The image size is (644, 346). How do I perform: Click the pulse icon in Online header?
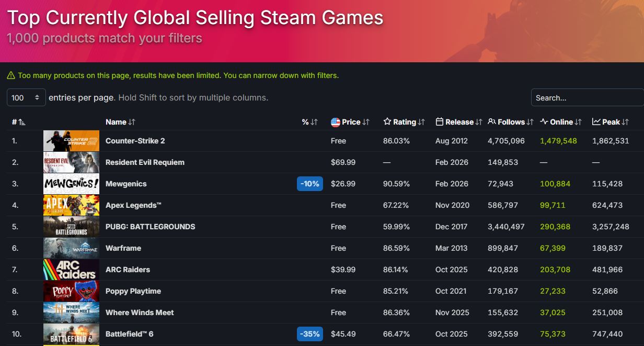click(x=544, y=122)
